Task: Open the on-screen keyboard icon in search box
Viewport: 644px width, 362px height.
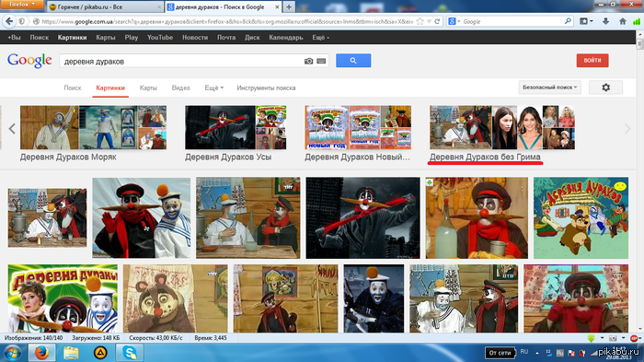Action: (x=321, y=61)
